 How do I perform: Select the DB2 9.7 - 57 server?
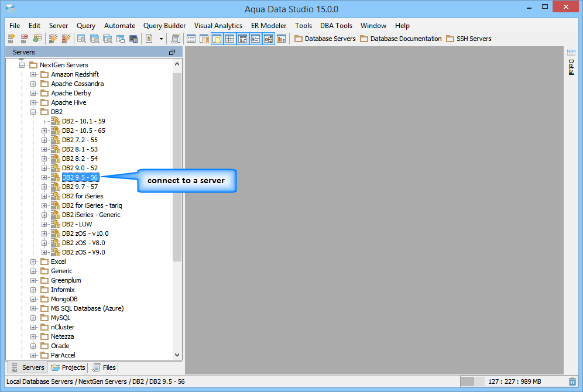point(80,187)
